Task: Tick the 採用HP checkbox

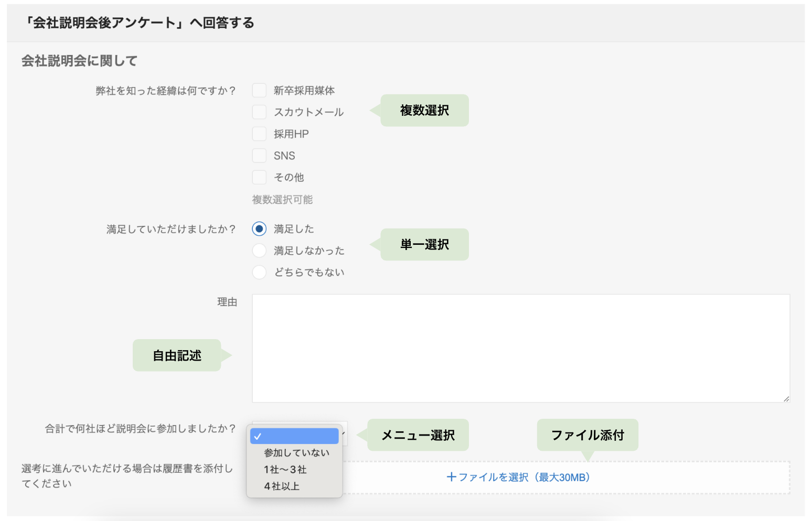Action: coord(259,134)
